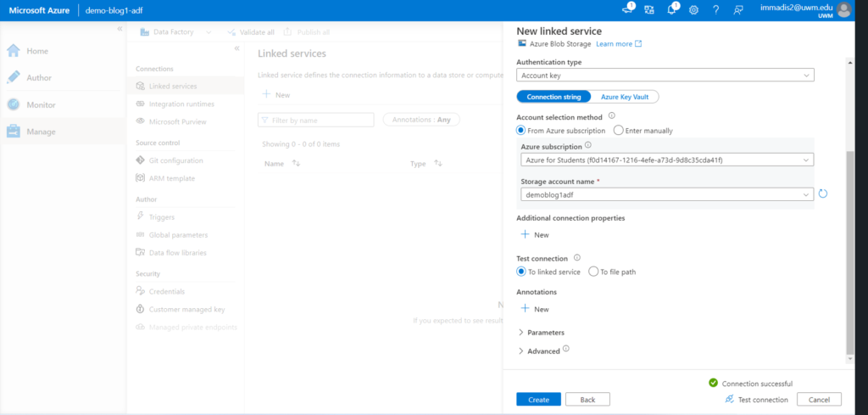The image size is (868, 415).
Task: Open the settings gear in header
Action: (693, 10)
